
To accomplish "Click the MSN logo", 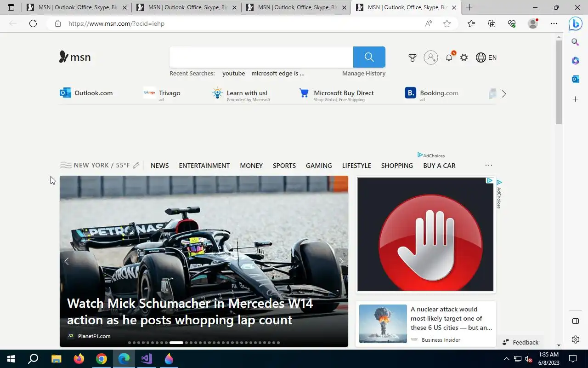I will tap(75, 57).
